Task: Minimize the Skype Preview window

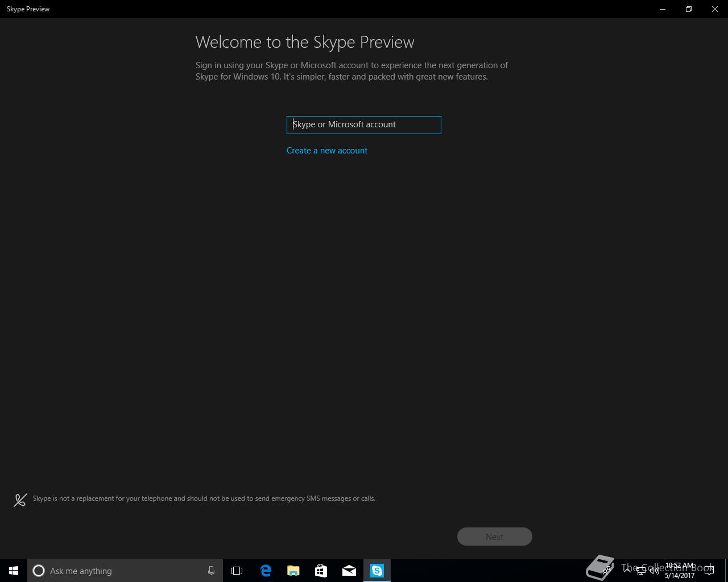Action: pyautogui.click(x=663, y=9)
